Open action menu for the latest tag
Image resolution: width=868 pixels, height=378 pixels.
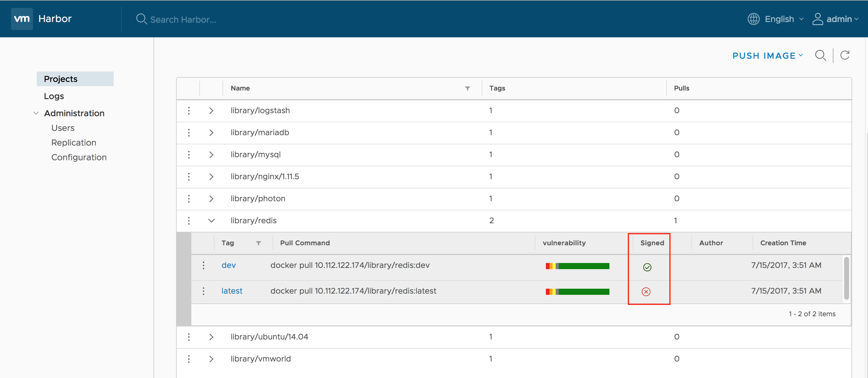pyautogui.click(x=204, y=291)
